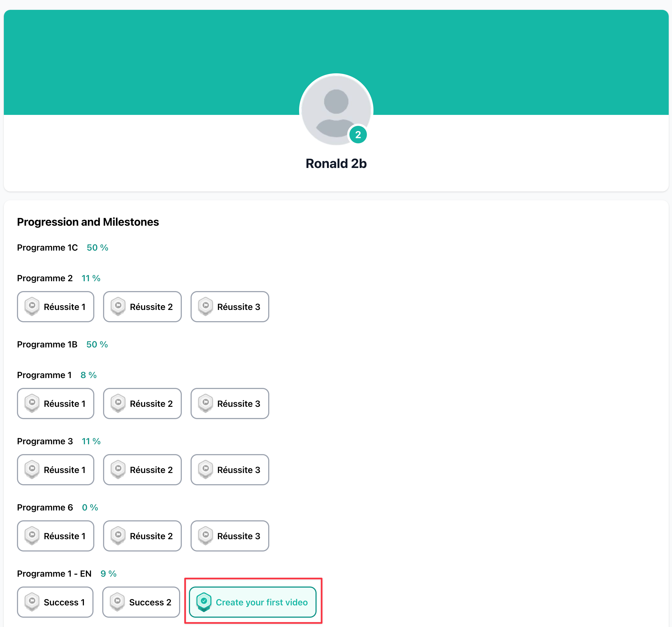
Task: Open the Create your first video milestone
Action: point(253,602)
